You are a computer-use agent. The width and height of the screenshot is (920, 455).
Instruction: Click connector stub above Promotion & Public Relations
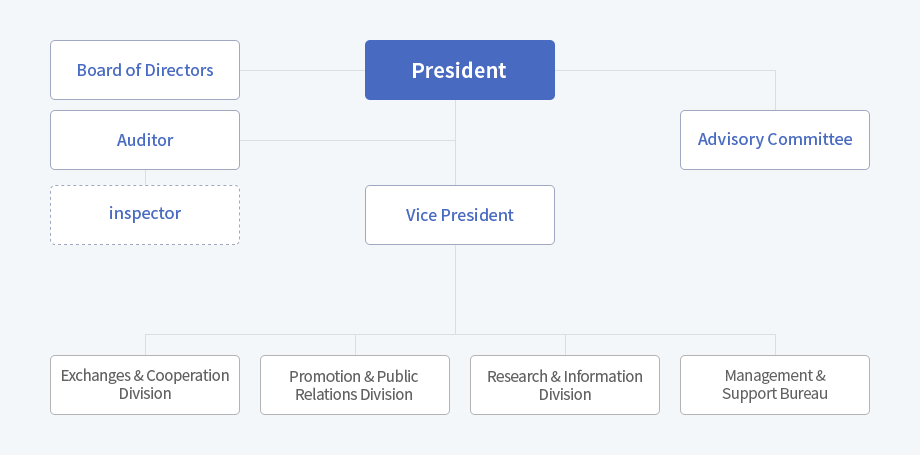click(356, 345)
